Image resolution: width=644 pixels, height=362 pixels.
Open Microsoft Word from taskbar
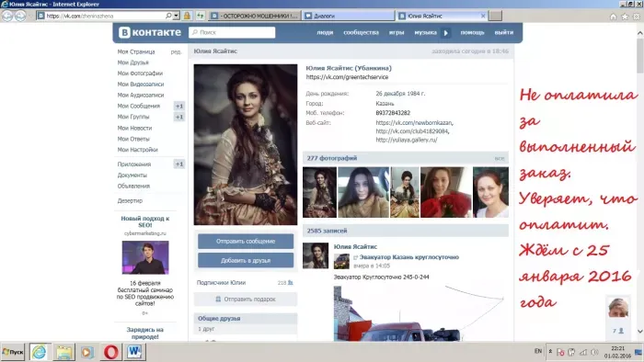point(134,352)
